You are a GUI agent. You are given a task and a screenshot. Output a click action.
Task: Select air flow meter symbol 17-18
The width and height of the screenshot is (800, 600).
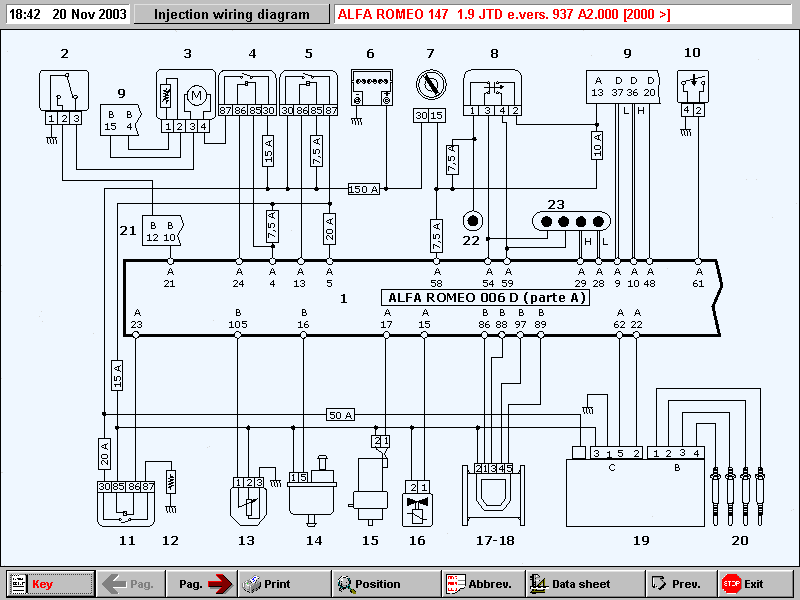click(493, 494)
